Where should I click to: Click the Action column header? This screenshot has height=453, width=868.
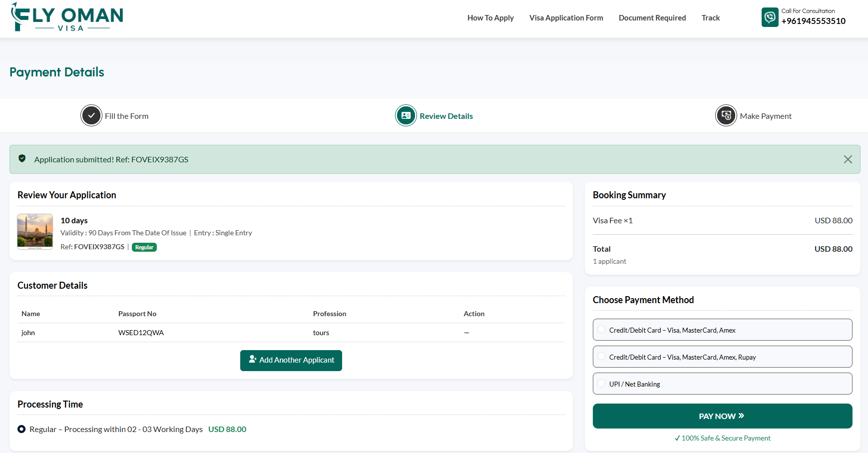click(x=474, y=314)
